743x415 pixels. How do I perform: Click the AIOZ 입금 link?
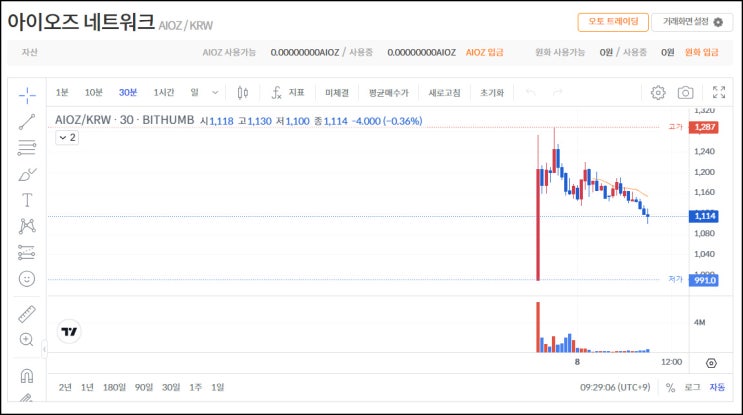[x=484, y=52]
